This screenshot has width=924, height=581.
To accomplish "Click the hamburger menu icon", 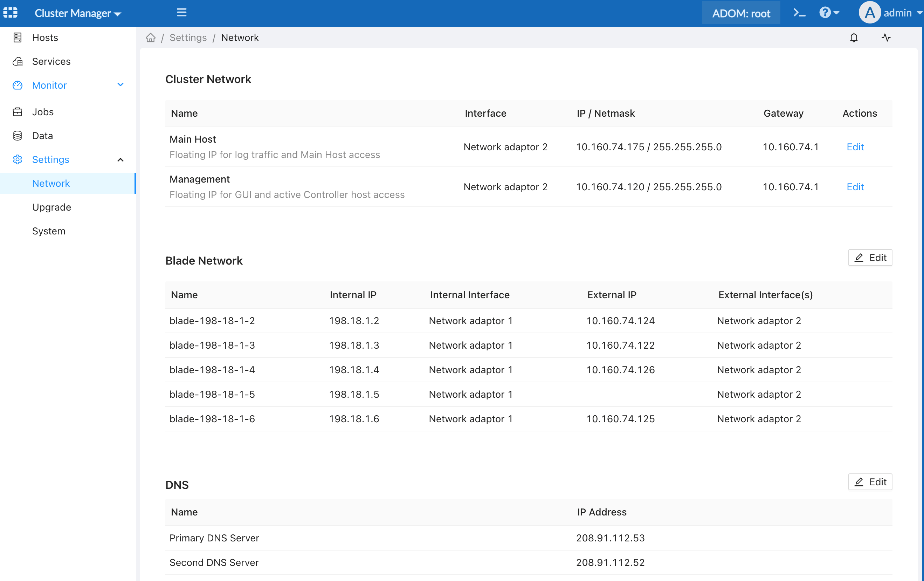I will pyautogui.click(x=181, y=12).
